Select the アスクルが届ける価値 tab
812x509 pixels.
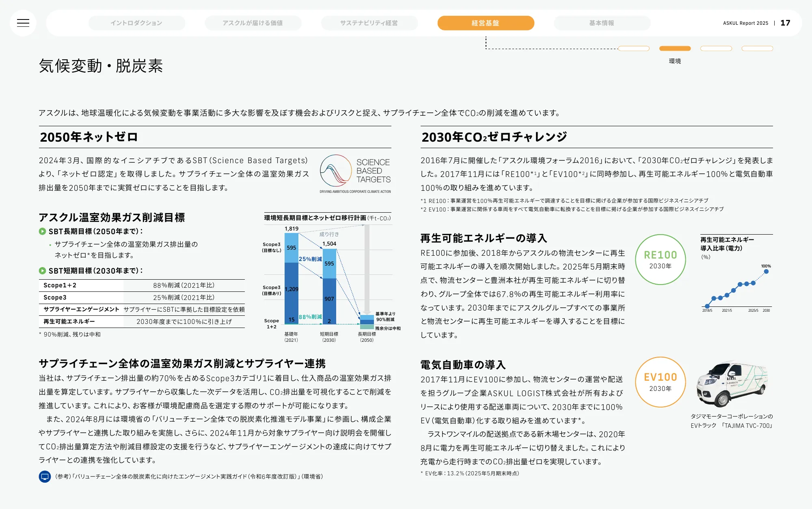(253, 23)
